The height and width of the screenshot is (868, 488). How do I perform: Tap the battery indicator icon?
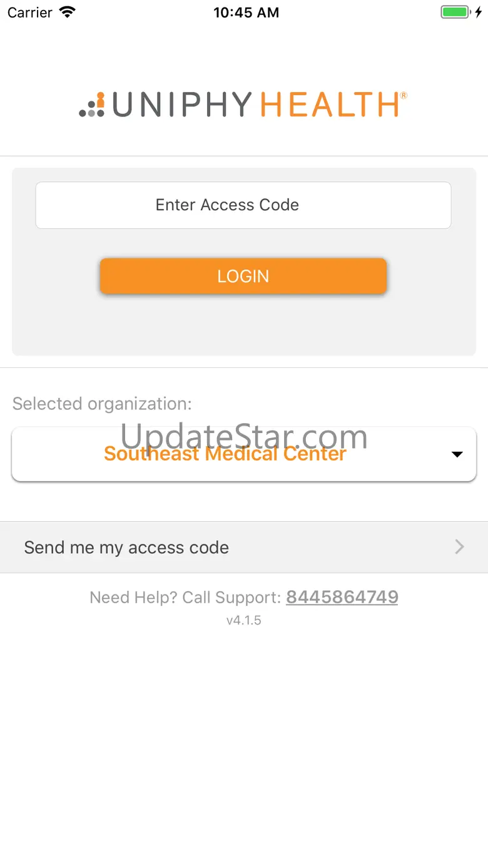click(455, 12)
